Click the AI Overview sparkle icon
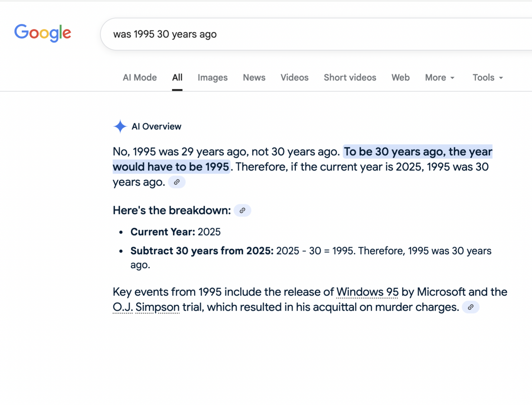The width and height of the screenshot is (532, 405). pyautogui.click(x=121, y=126)
